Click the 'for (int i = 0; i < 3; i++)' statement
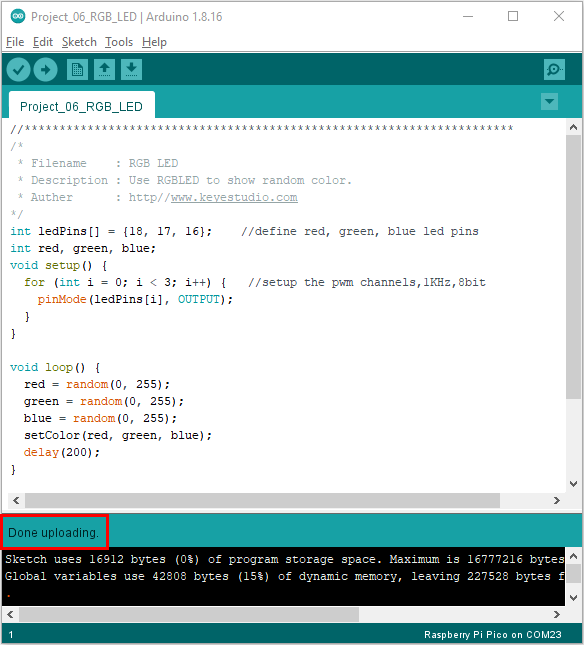This screenshot has height=645, width=584. click(125, 282)
